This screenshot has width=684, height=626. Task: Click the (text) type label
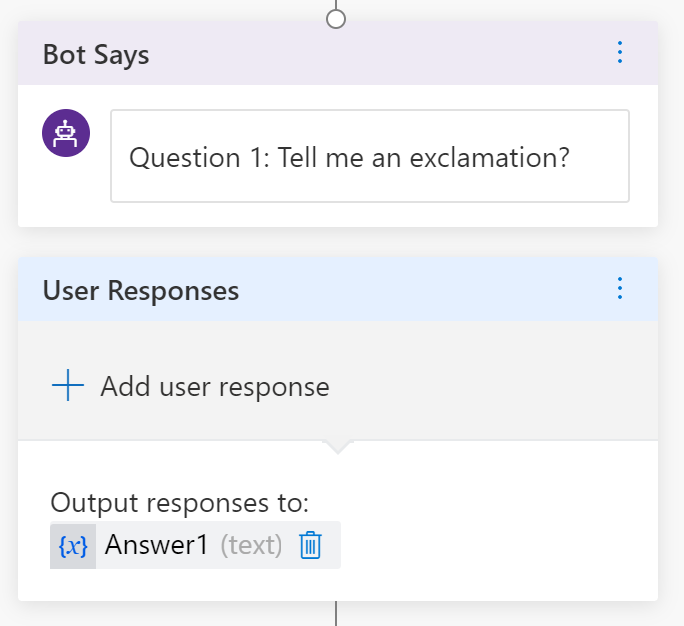tap(251, 545)
